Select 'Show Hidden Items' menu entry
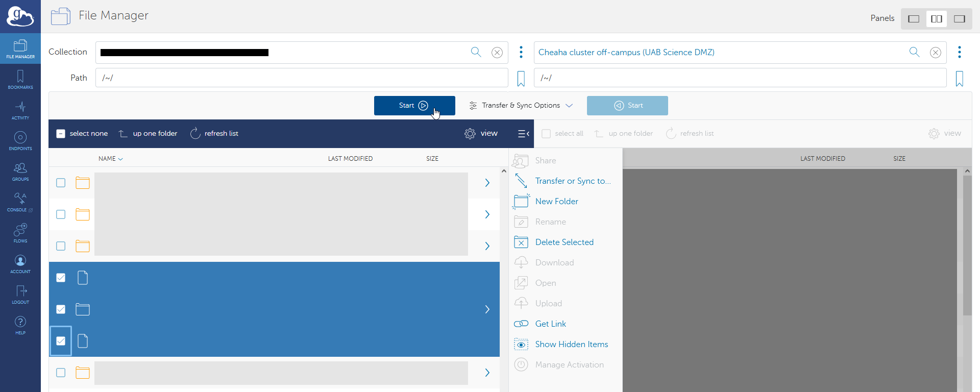980x392 pixels. tap(571, 344)
